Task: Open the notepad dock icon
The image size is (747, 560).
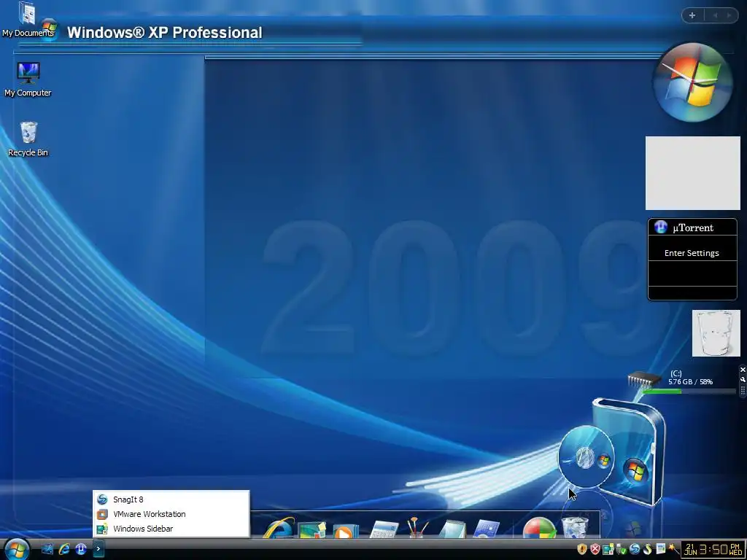Action: (452, 529)
